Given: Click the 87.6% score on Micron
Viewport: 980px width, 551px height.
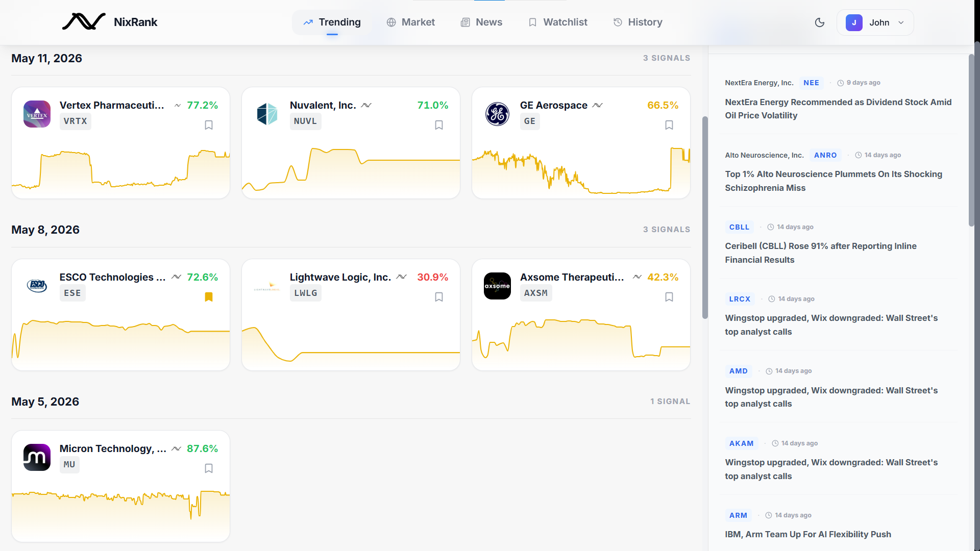Looking at the screenshot, I should click(202, 448).
